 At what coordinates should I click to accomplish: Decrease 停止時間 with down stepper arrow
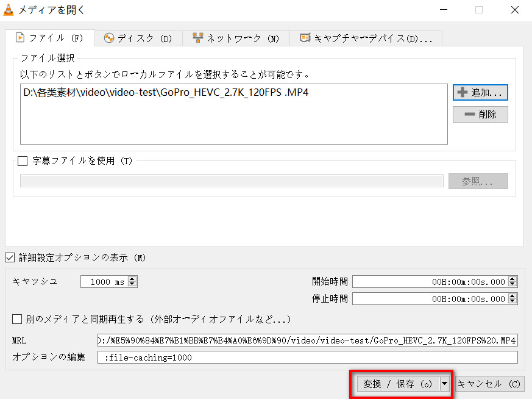512,301
